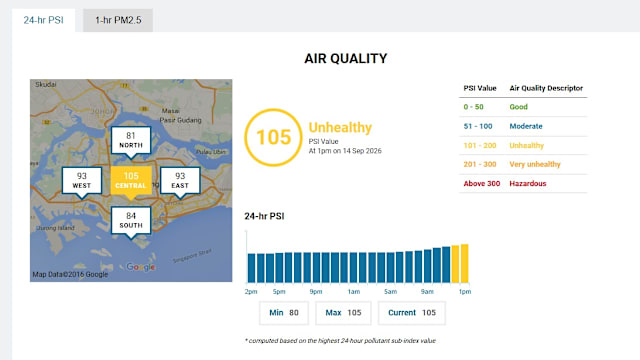Click the 1am axis label
Viewport: 640px width, 360px height.
354,291
